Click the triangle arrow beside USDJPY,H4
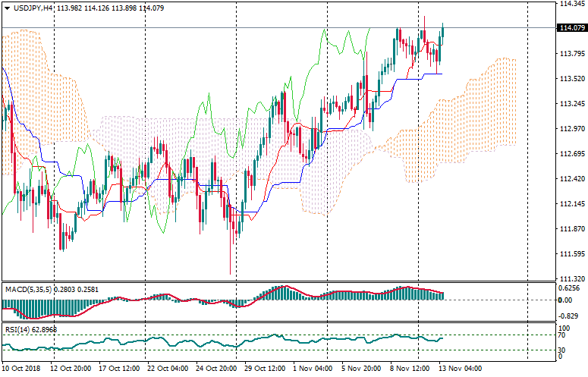 click(7, 8)
